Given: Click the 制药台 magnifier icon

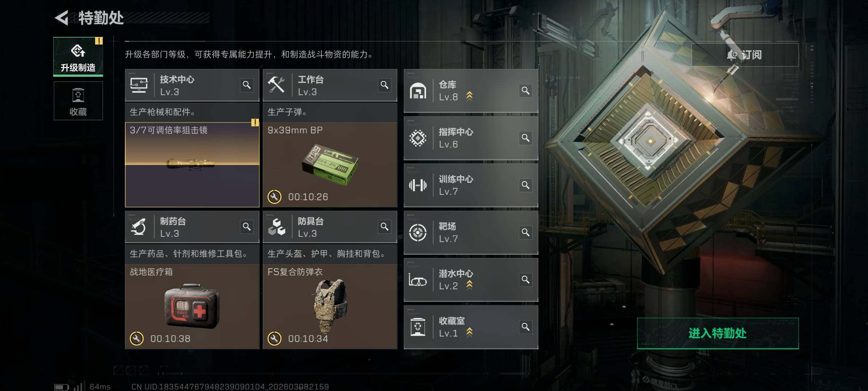Looking at the screenshot, I should (247, 227).
